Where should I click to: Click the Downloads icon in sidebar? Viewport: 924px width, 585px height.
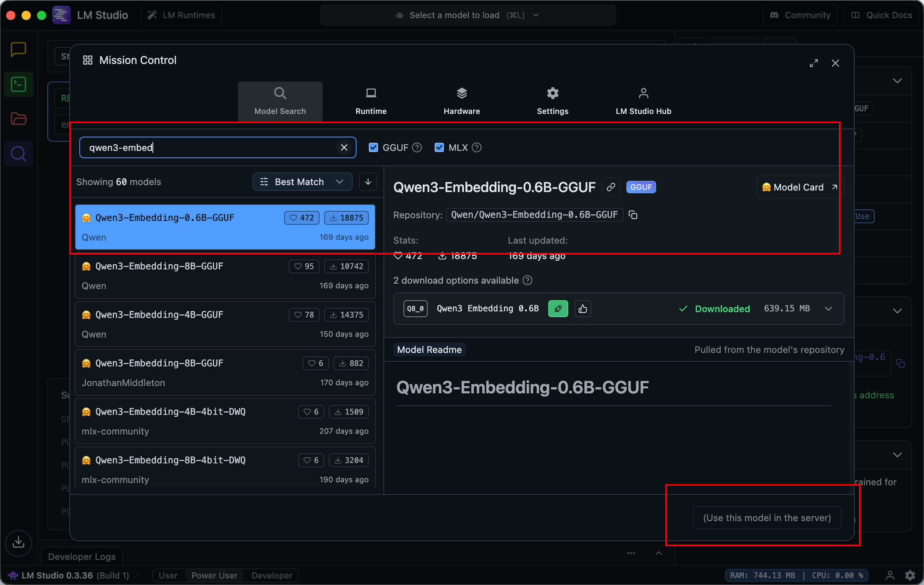coord(18,543)
